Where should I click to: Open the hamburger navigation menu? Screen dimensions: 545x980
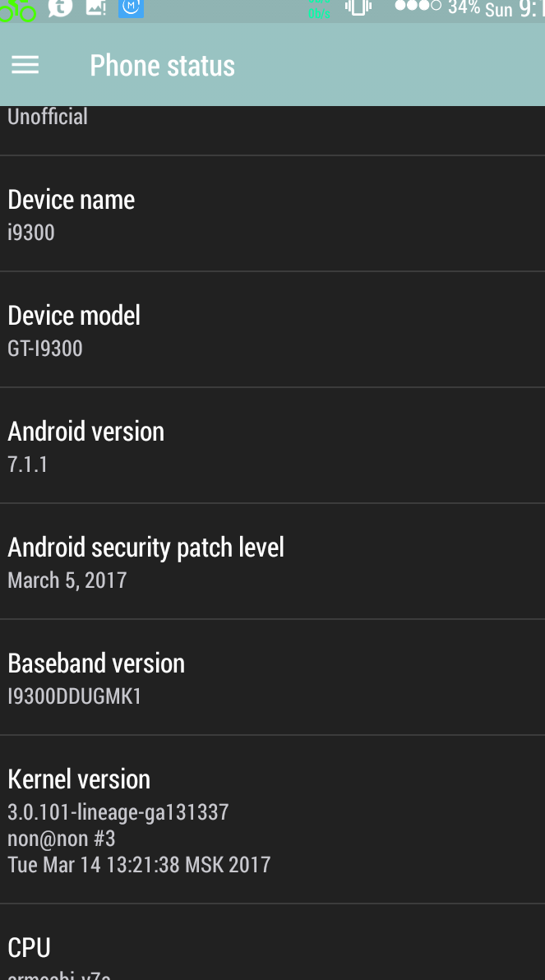pos(25,65)
